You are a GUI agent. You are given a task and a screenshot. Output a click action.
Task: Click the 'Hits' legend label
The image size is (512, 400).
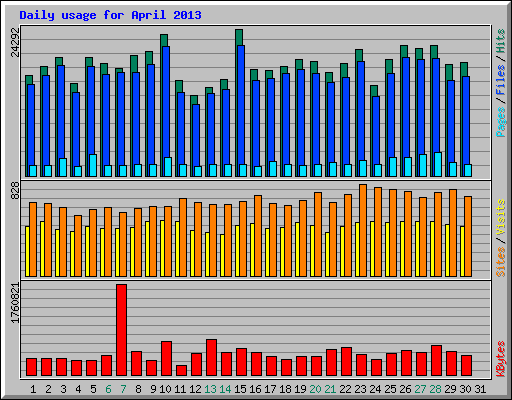pos(501,41)
